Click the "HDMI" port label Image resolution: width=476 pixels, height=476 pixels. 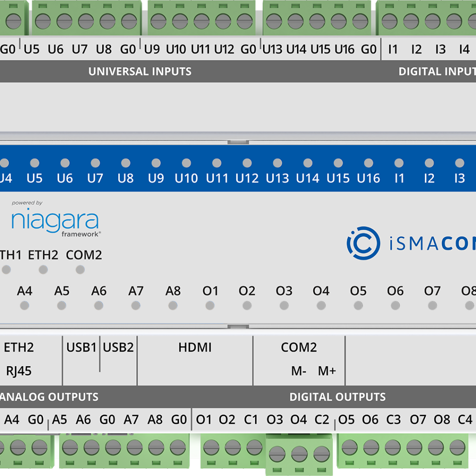[x=195, y=347]
